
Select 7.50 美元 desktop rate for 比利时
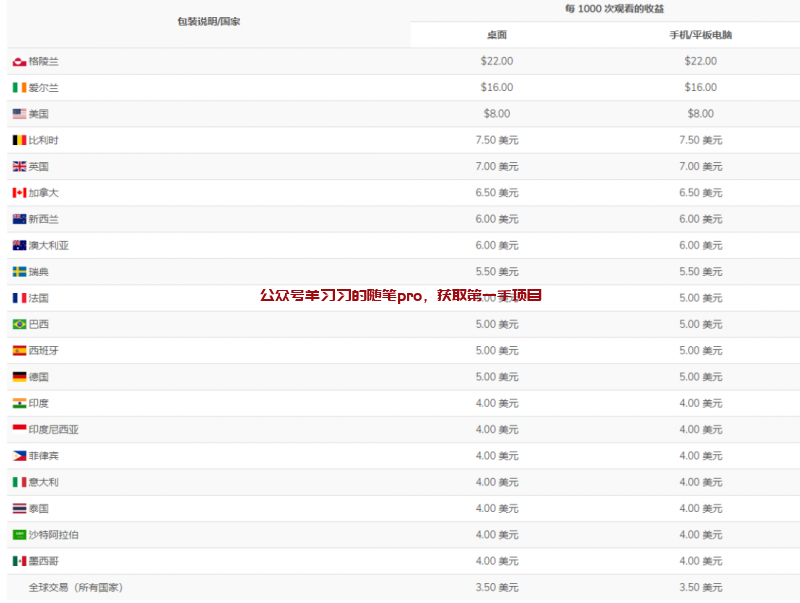click(496, 140)
